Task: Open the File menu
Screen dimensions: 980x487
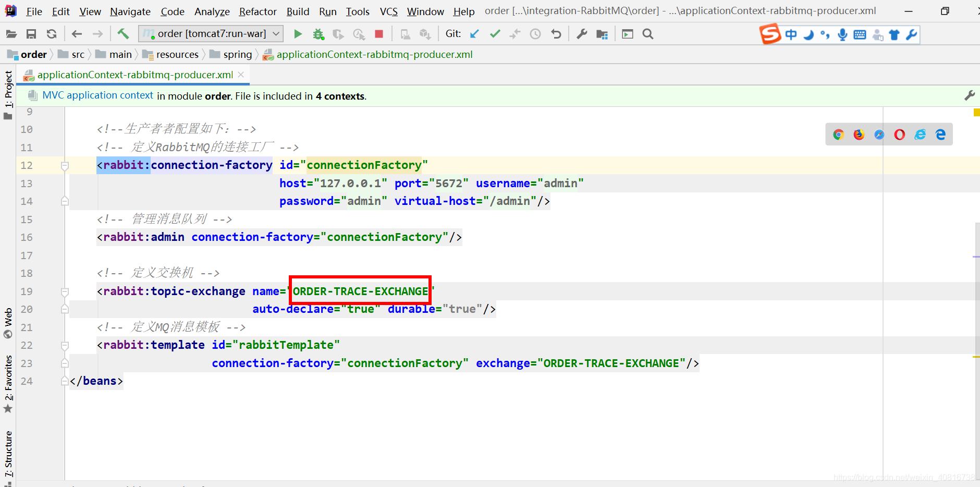Action: pyautogui.click(x=34, y=11)
